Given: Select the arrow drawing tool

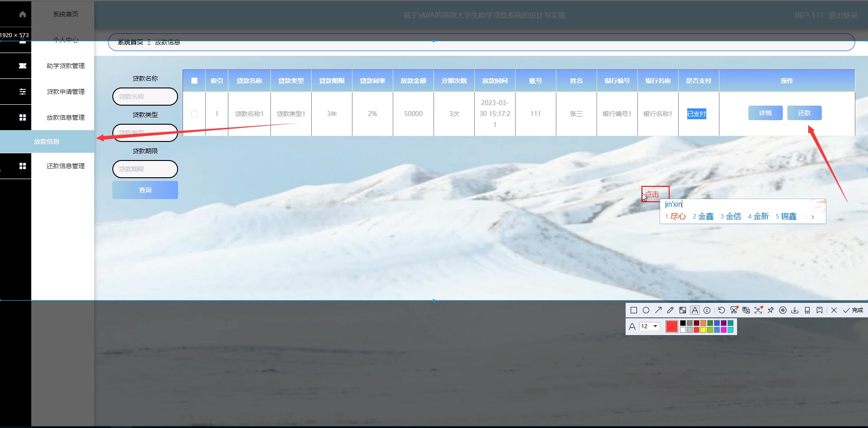Looking at the screenshot, I should (x=658, y=311).
